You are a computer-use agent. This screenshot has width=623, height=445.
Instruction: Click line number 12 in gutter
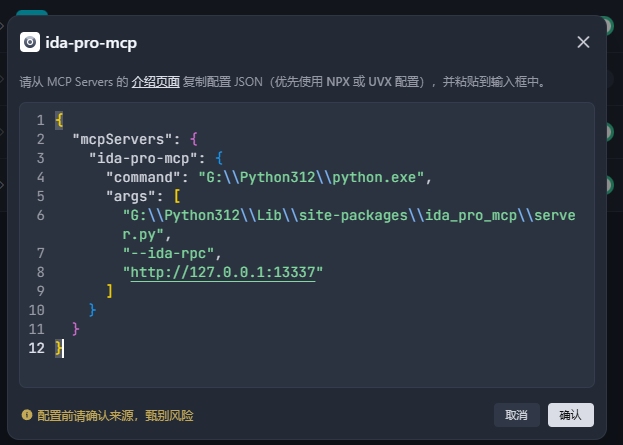tap(37, 348)
